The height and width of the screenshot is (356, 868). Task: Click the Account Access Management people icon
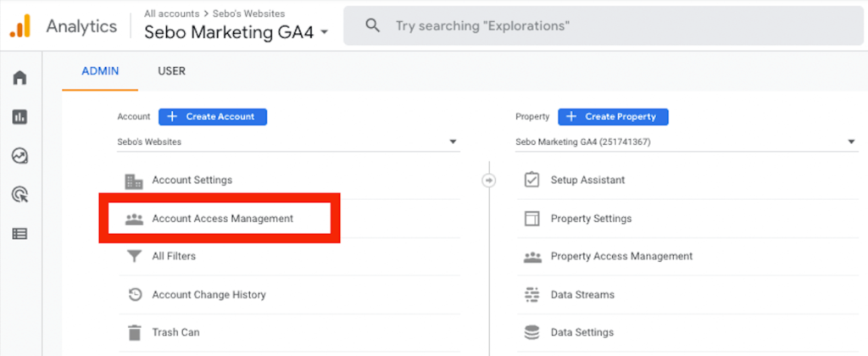click(134, 219)
